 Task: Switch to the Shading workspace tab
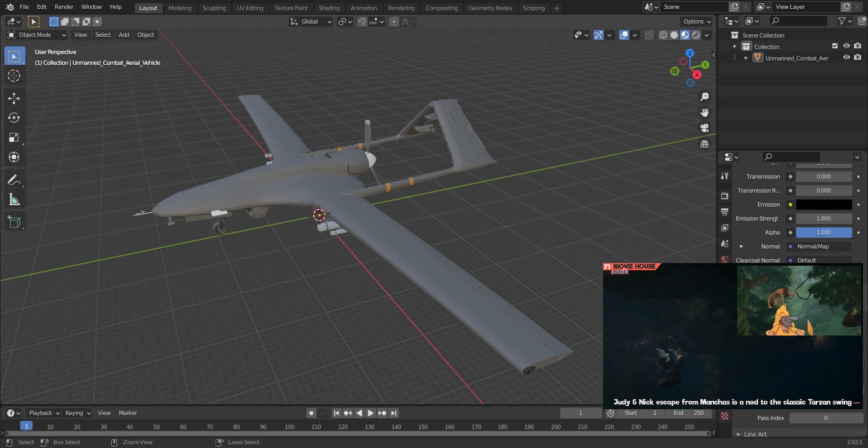pyautogui.click(x=329, y=8)
